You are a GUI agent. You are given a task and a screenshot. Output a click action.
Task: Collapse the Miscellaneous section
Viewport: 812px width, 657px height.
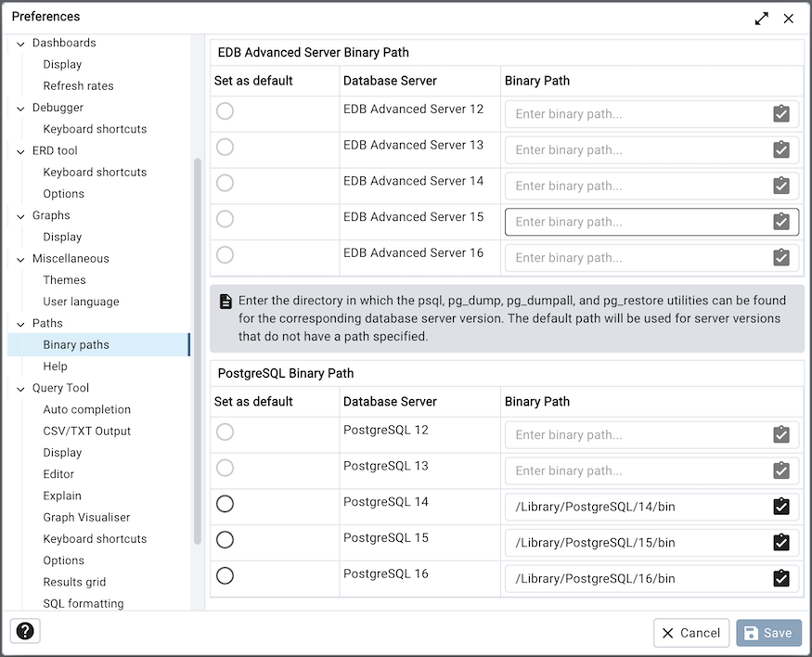[x=20, y=258]
